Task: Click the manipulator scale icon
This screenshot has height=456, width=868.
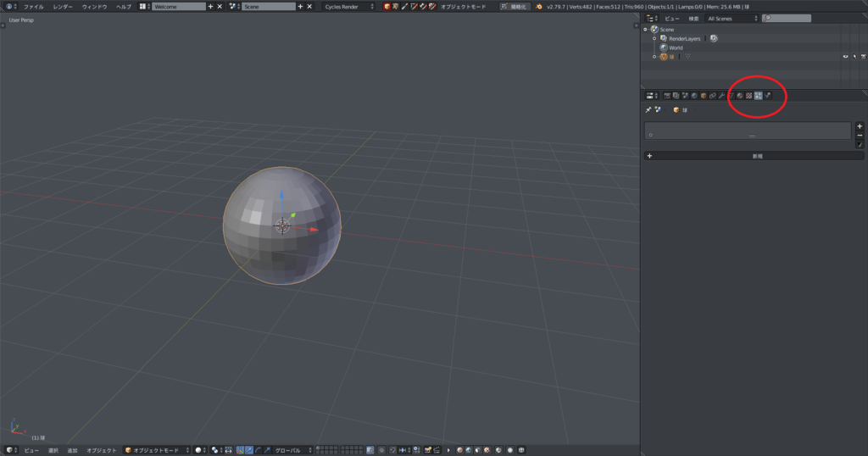Action: (266, 450)
